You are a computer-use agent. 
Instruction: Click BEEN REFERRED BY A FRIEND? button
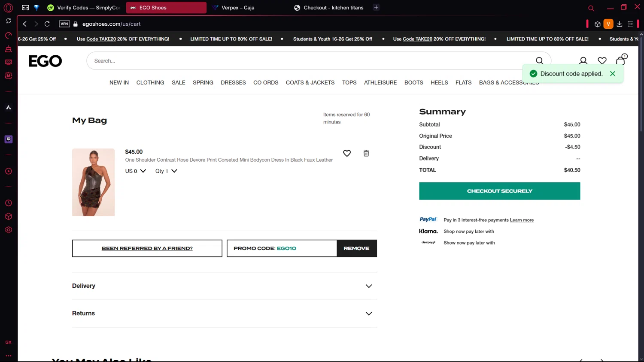[147, 248]
